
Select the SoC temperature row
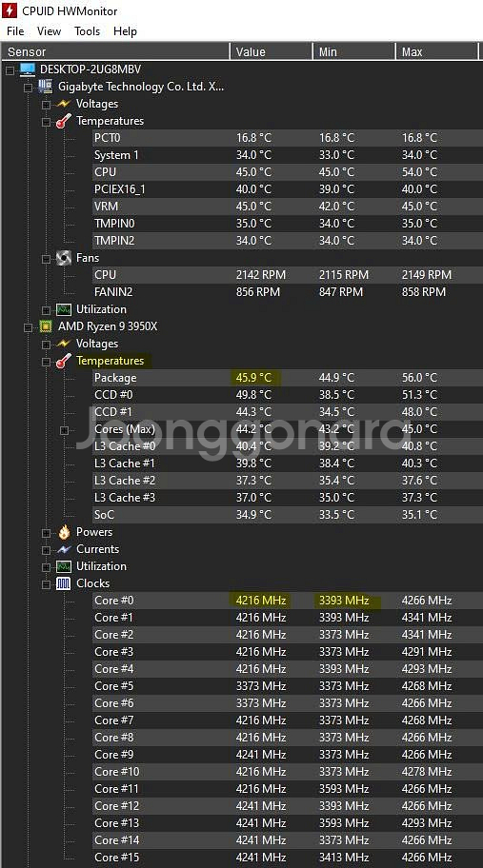click(x=287, y=514)
